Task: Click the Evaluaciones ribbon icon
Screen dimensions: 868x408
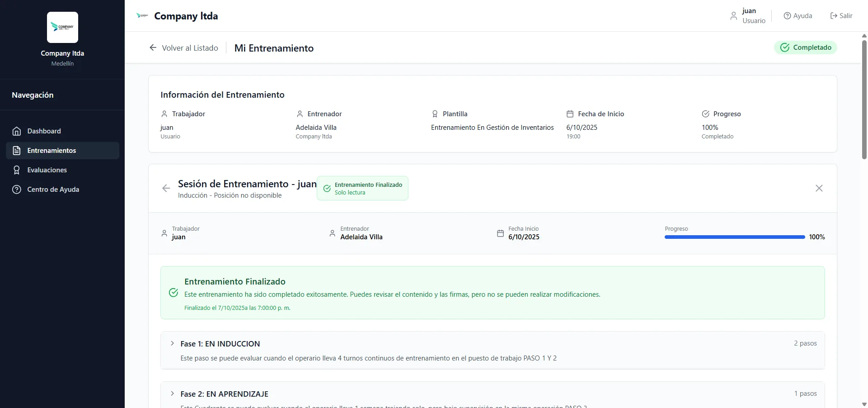Action: [x=17, y=170]
